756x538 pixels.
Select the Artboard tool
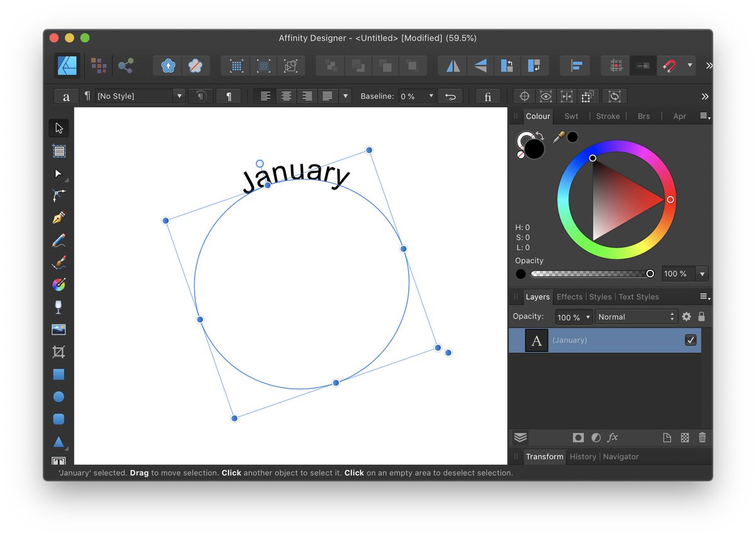59,151
